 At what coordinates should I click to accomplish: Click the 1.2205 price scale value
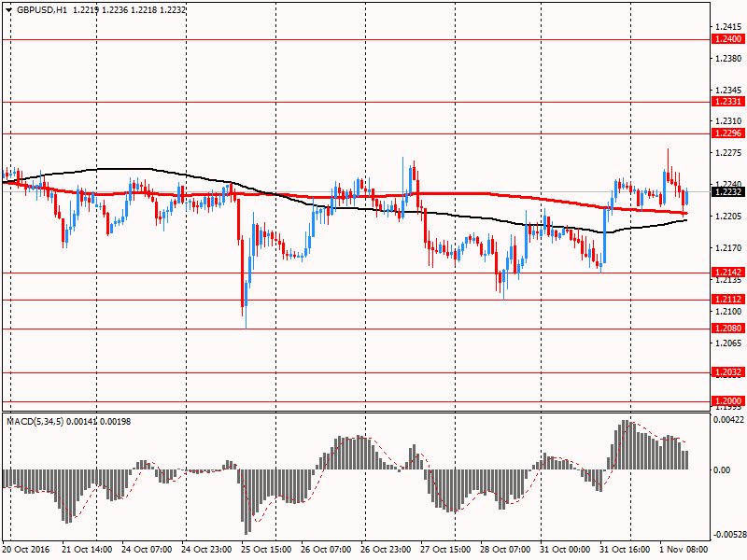tap(728, 217)
